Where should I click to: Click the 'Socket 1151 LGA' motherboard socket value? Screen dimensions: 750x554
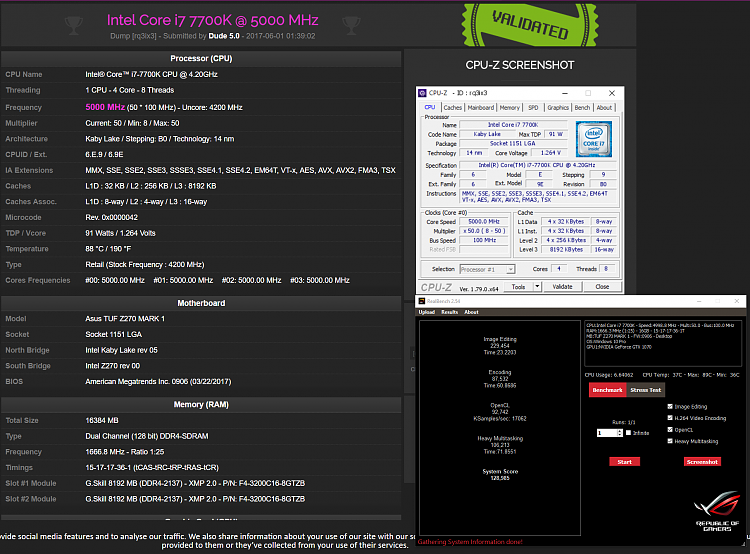114,334
